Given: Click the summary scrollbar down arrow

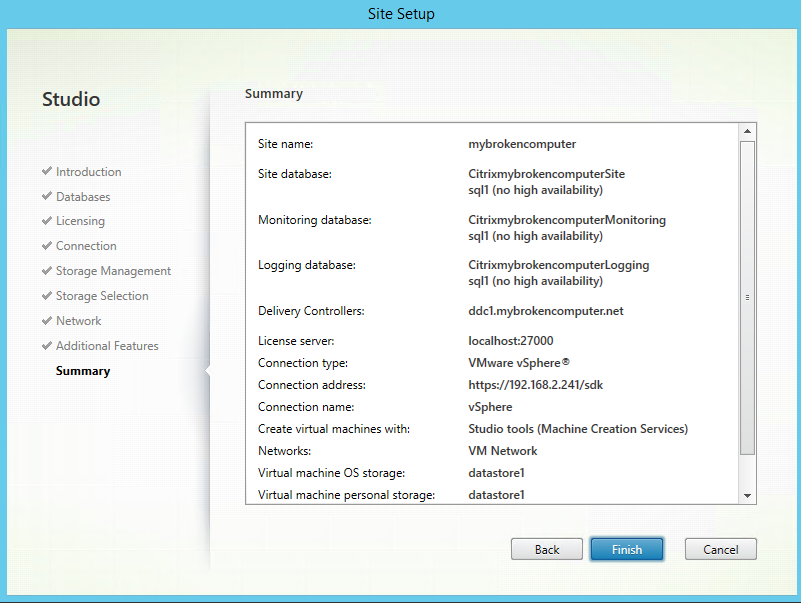Looking at the screenshot, I should click(x=748, y=495).
